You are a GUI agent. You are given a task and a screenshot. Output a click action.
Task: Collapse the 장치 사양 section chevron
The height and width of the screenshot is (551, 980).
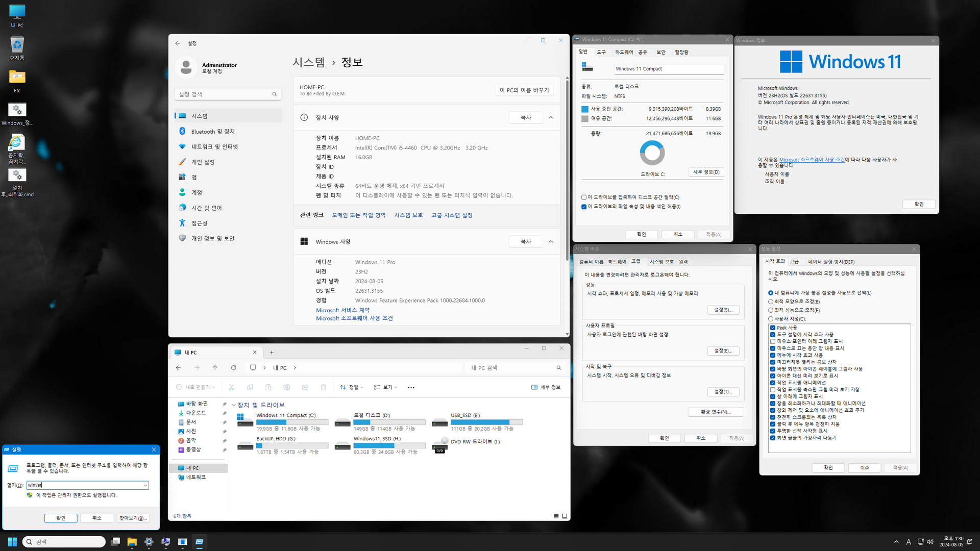click(x=551, y=118)
